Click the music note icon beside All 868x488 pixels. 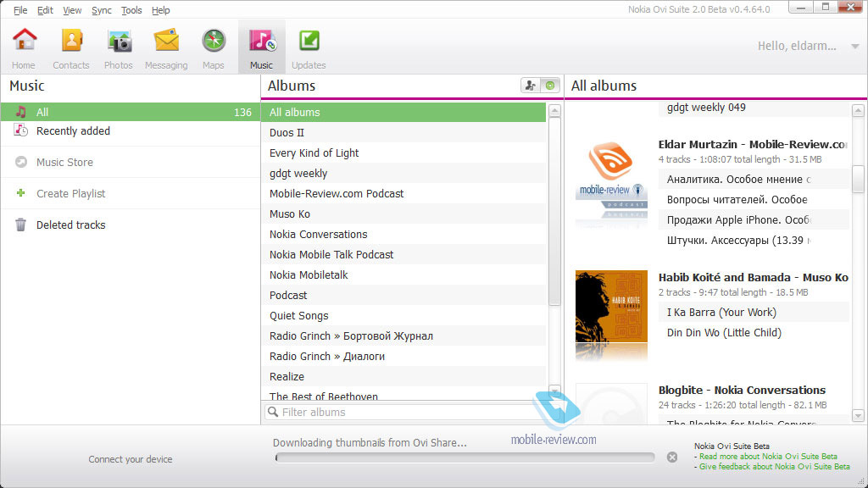pyautogui.click(x=21, y=112)
